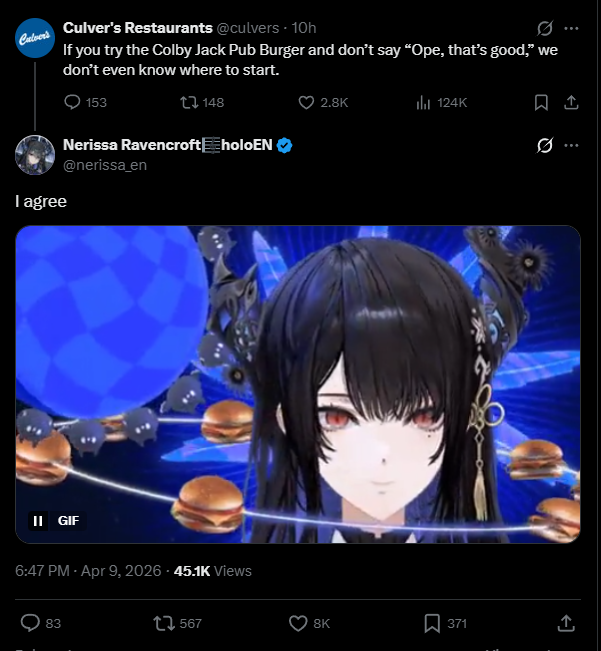The image size is (601, 651).
Task: Click Grok icon on Nerissa's post
Action: point(545,145)
